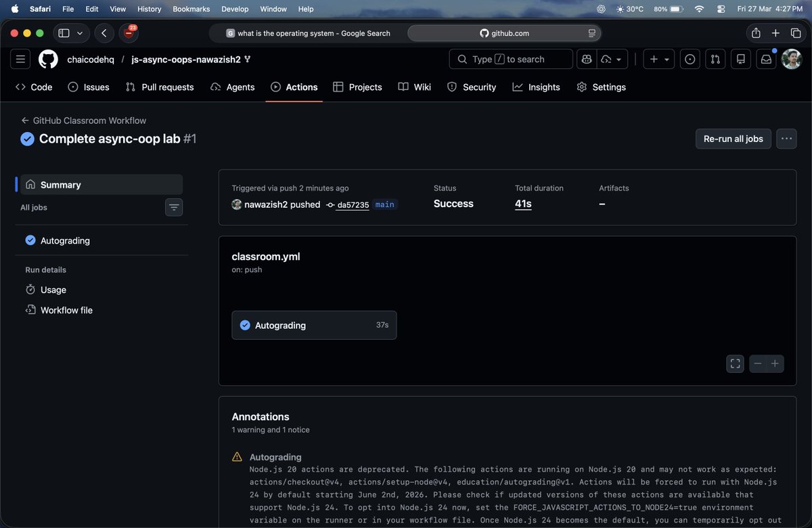812x528 pixels.
Task: Open the GitHub home logo
Action: click(x=48, y=60)
